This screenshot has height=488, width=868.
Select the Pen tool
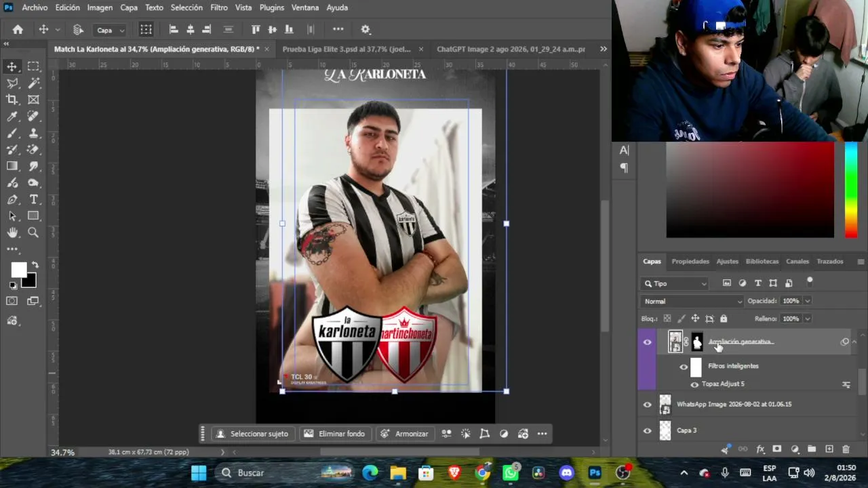[12, 199]
